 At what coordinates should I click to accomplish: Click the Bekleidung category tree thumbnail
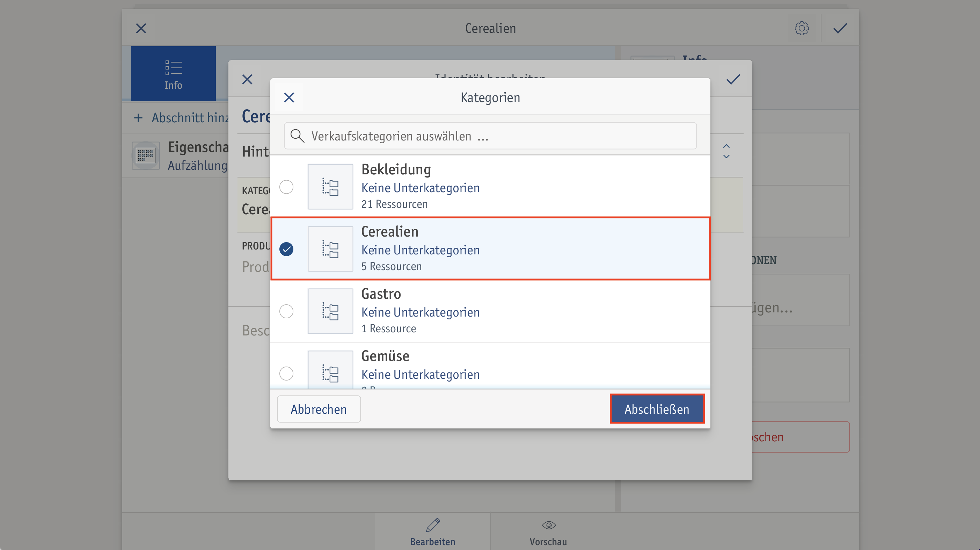pos(330,187)
